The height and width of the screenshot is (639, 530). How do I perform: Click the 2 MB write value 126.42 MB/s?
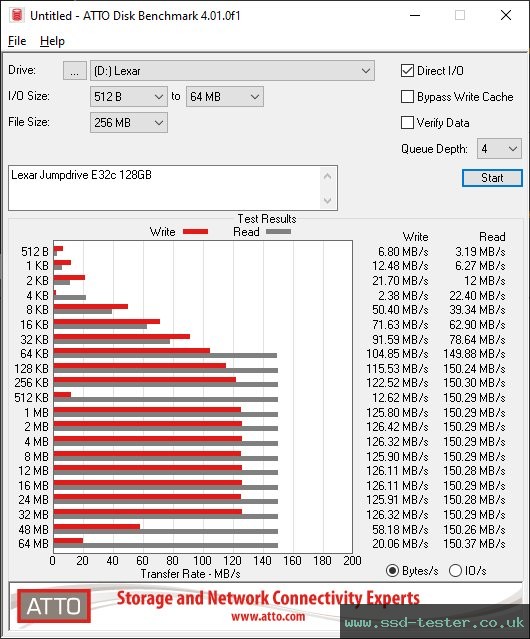(x=397, y=427)
